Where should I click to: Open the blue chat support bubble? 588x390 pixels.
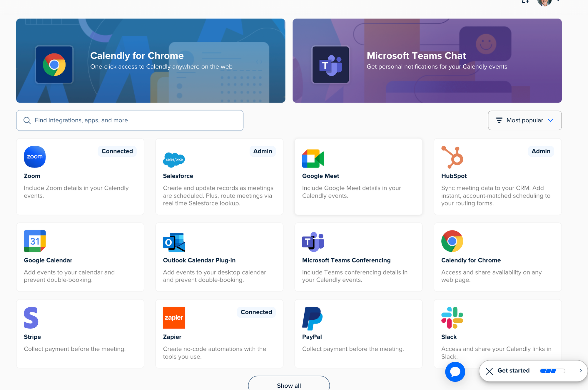point(455,372)
